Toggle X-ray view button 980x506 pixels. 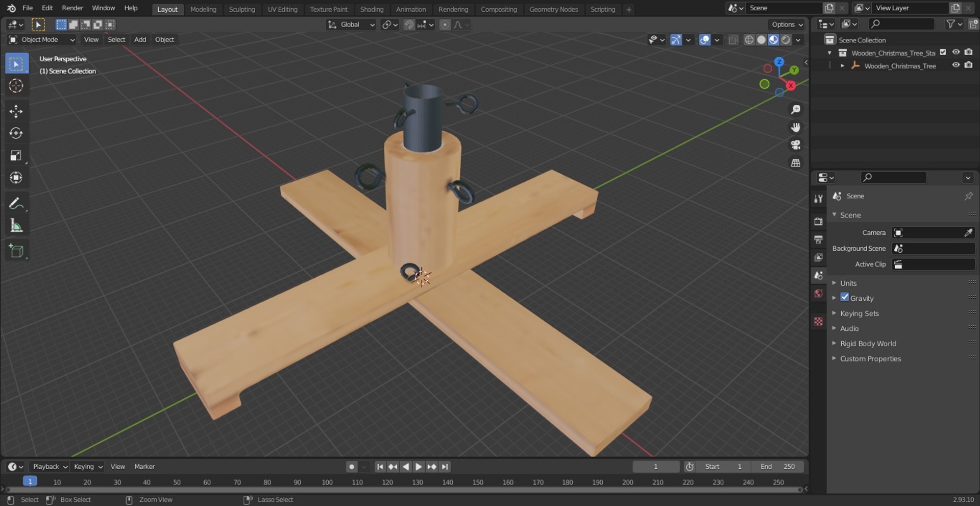point(733,40)
